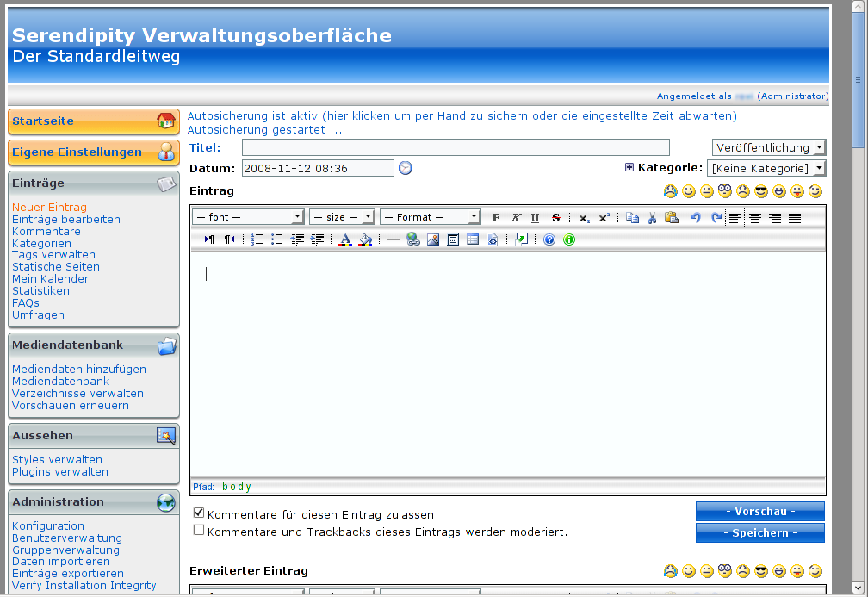868x597 pixels.
Task: Open editor help with the blue question mark
Action: [x=549, y=239]
